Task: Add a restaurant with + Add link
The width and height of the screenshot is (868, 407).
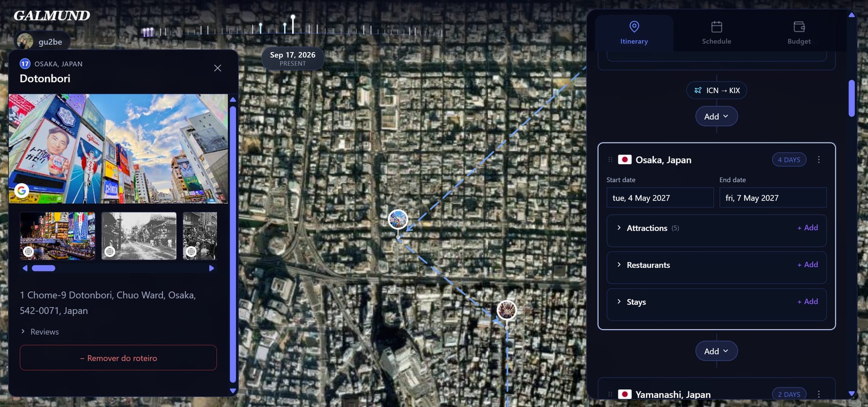Action: 807,264
